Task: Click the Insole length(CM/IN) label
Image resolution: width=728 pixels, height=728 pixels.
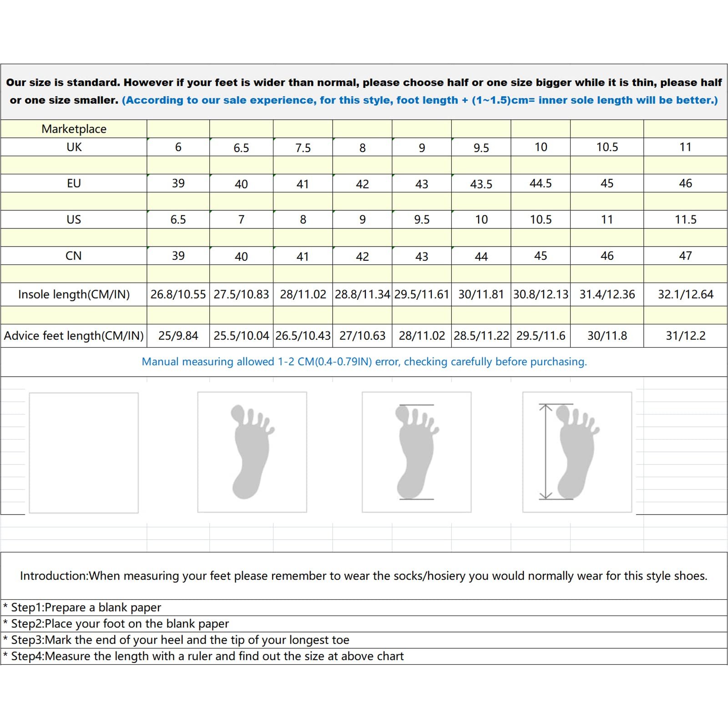Action: pyautogui.click(x=74, y=294)
